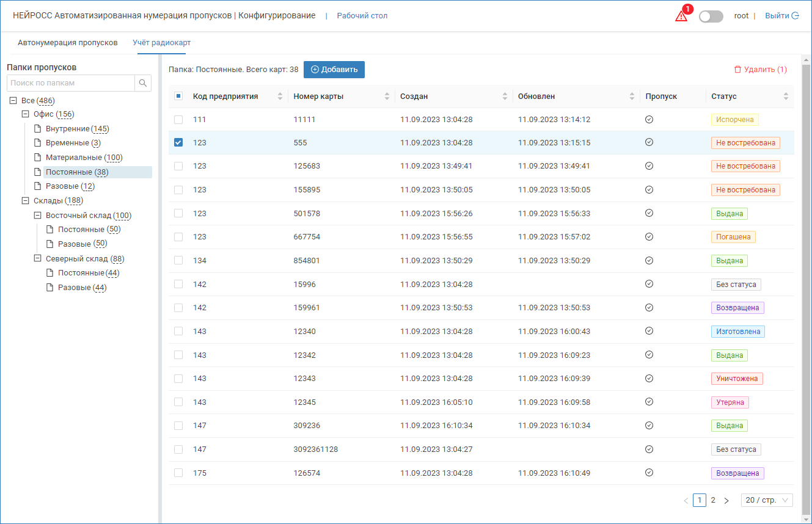Click the Добавить button
Viewport: 812px width, 524px height.
click(334, 70)
